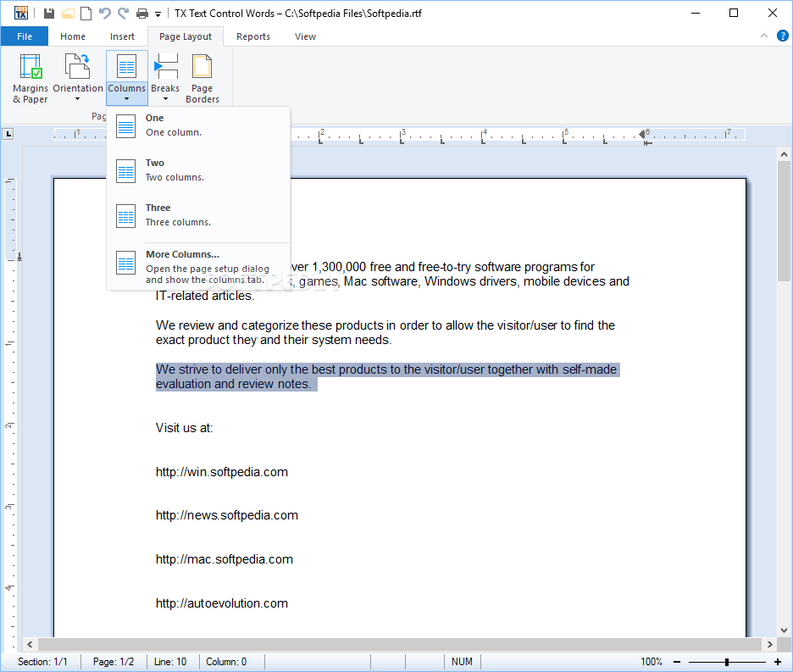Click the Save icon in quick access toolbar
The height and width of the screenshot is (672, 793).
coord(48,14)
